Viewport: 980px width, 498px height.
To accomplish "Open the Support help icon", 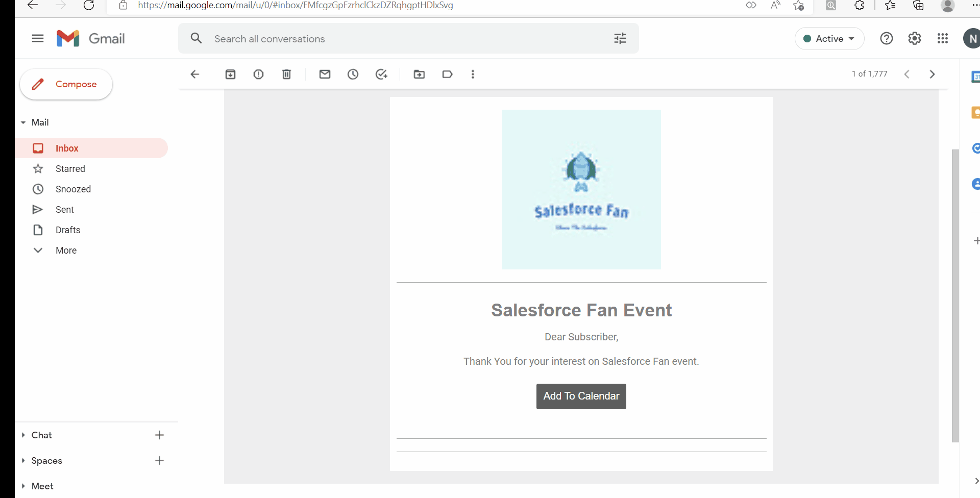I will 887,38.
